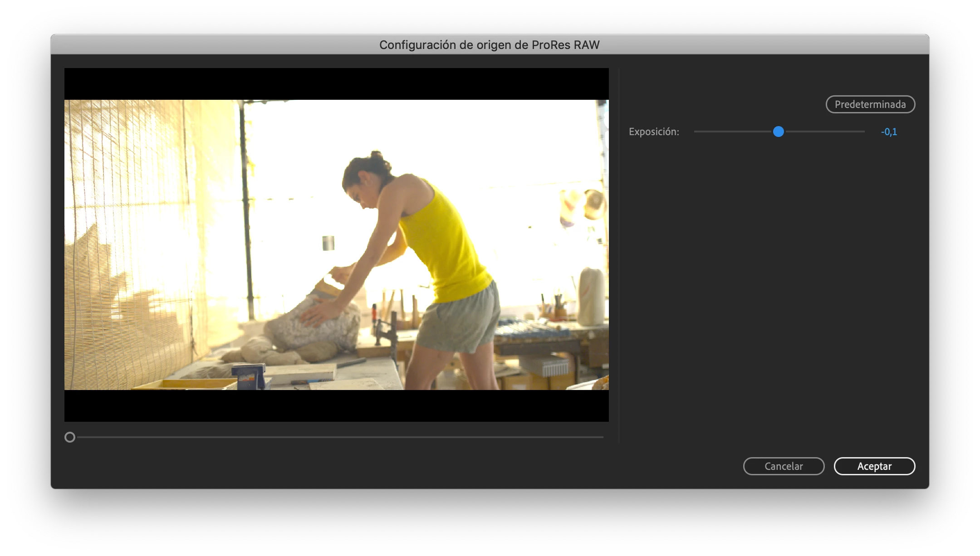The width and height of the screenshot is (980, 556).
Task: Click the dialog title bar 'Configuración de origen'
Action: 489,45
